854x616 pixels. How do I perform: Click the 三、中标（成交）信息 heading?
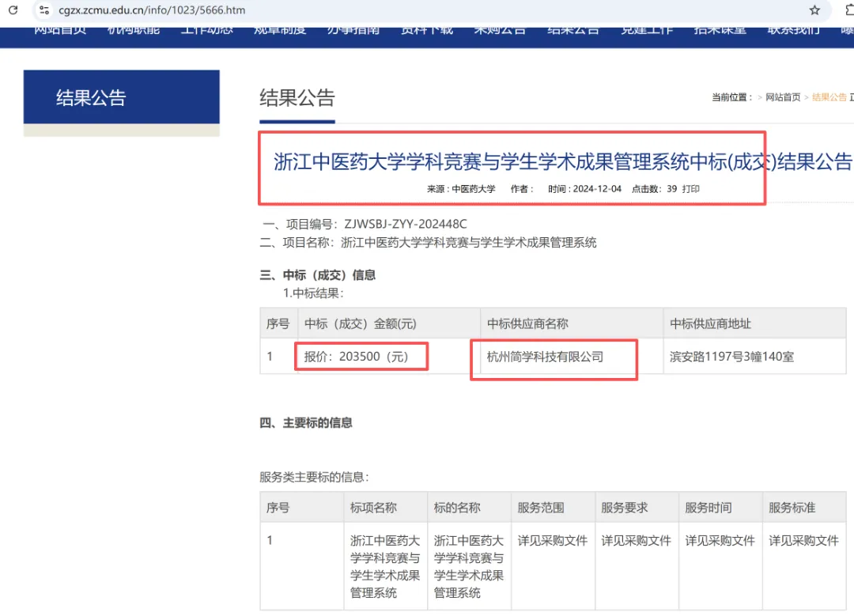coord(318,275)
